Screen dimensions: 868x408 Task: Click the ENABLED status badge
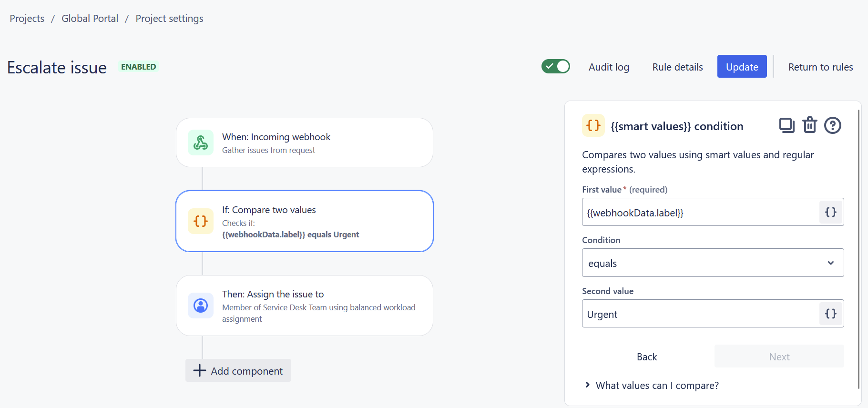pyautogui.click(x=138, y=66)
